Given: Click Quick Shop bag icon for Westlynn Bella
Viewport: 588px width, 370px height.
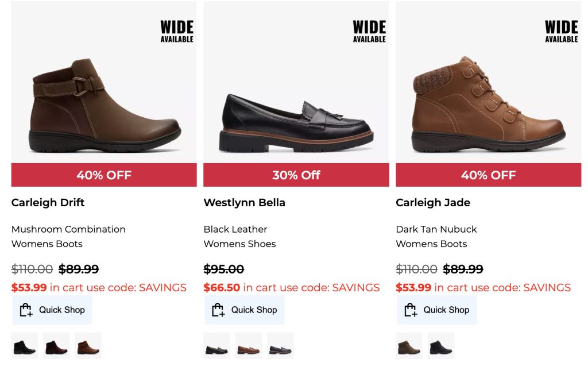Looking at the screenshot, I should pos(218,310).
